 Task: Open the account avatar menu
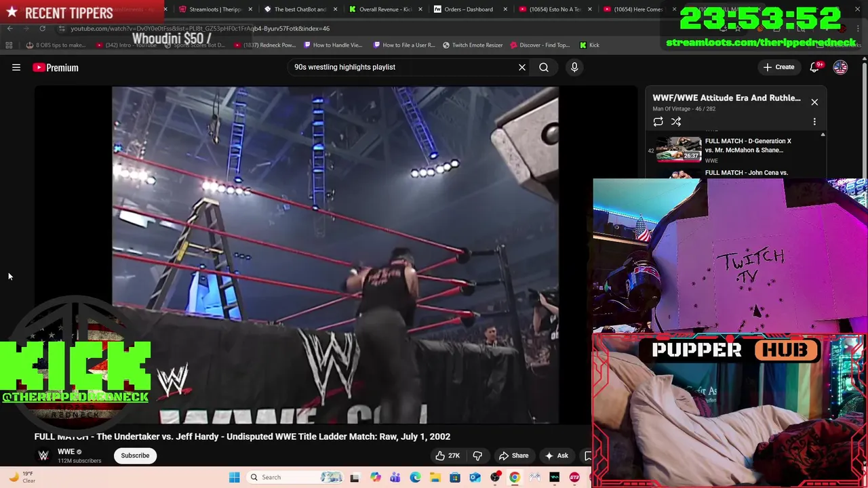pyautogui.click(x=840, y=67)
